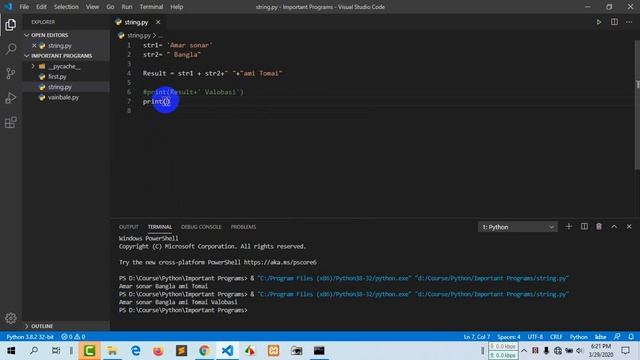This screenshot has height=360, width=640.
Task: Open varibale.py from the explorer
Action: [x=63, y=97]
